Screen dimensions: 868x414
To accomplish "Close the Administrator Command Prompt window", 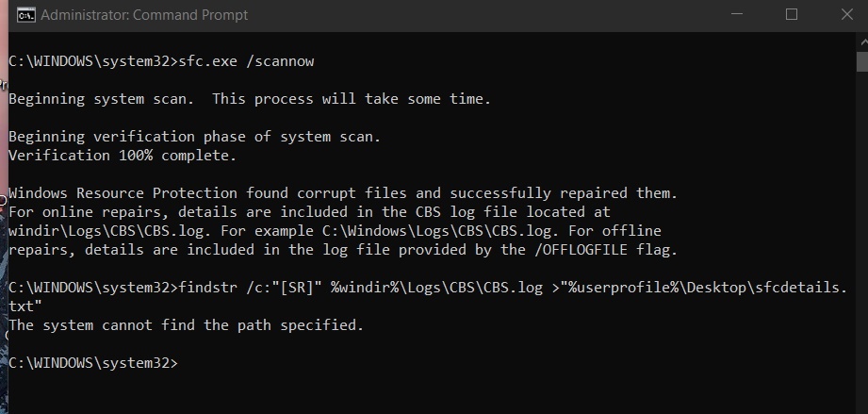I will point(846,14).
